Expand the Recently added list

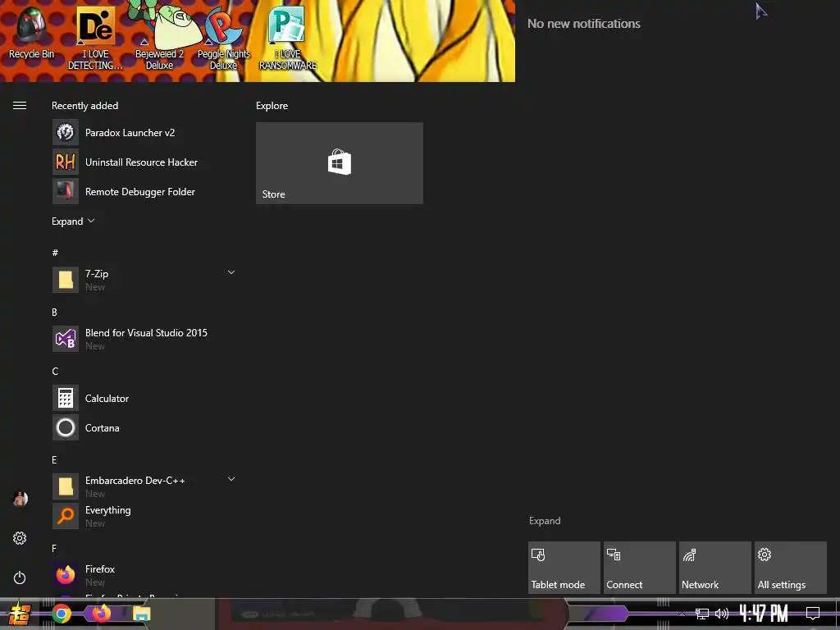[73, 221]
